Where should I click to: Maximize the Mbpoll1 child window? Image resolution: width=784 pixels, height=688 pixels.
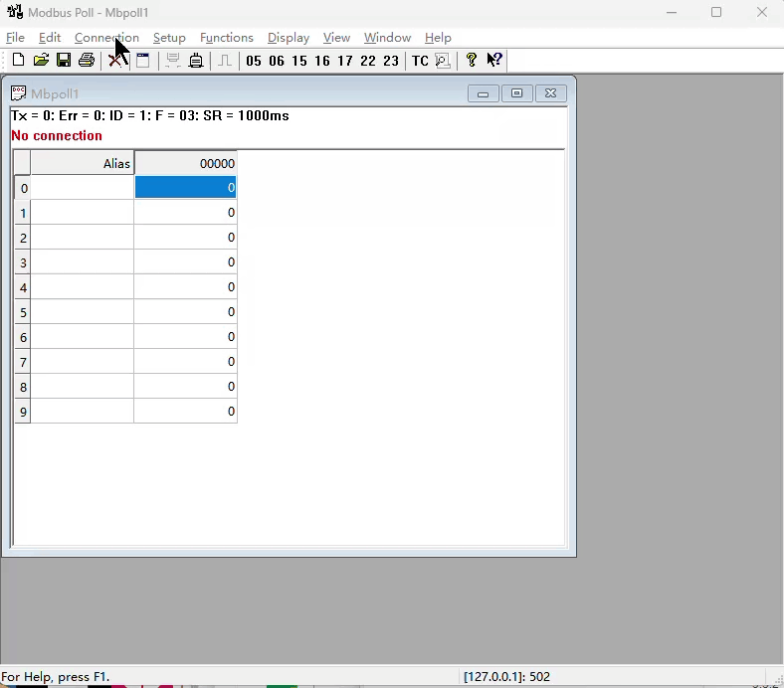[516, 93]
